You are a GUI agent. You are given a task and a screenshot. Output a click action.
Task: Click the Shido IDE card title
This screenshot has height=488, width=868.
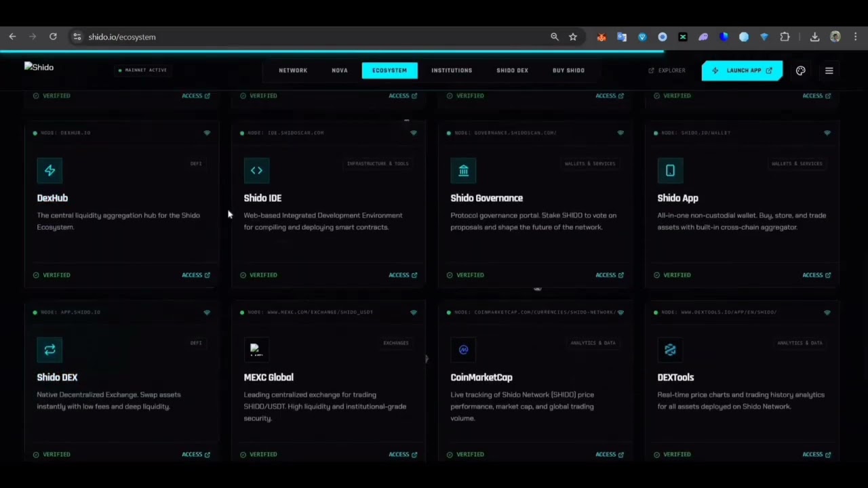(262, 198)
